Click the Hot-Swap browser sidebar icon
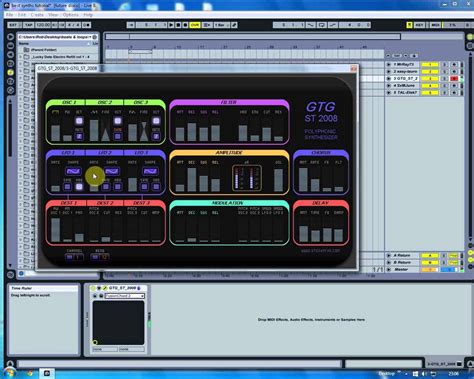Screen dimensions: 474x379 (11, 90)
